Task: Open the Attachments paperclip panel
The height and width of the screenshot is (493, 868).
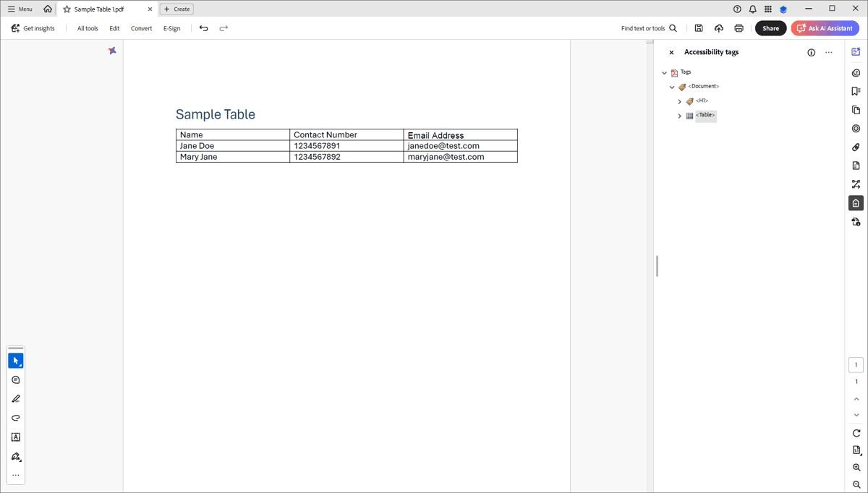Action: (856, 147)
